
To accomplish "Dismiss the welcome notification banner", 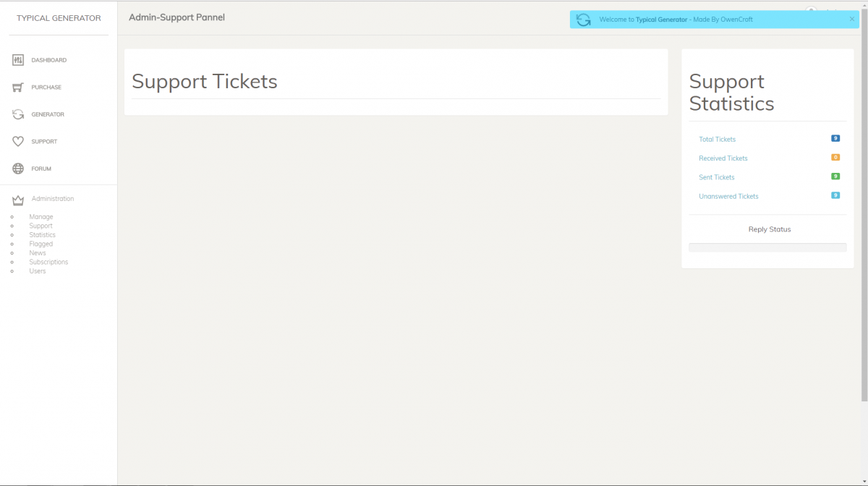I will (851, 20).
